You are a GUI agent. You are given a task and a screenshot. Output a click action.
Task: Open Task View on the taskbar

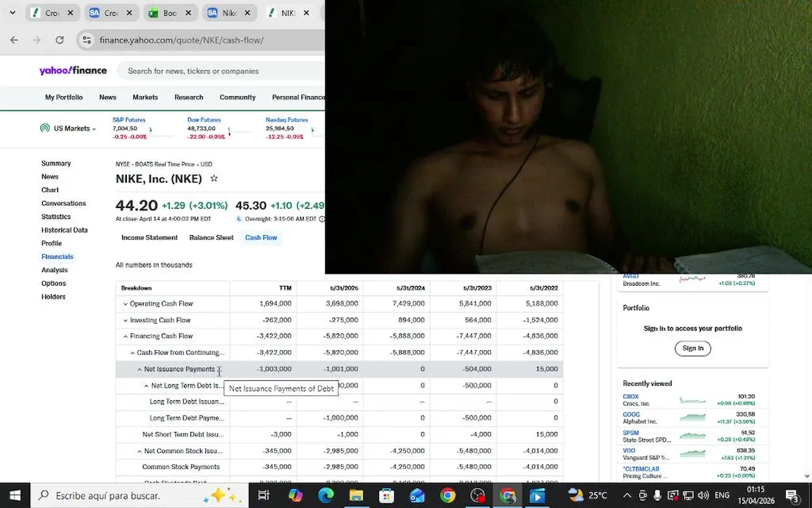click(x=264, y=495)
